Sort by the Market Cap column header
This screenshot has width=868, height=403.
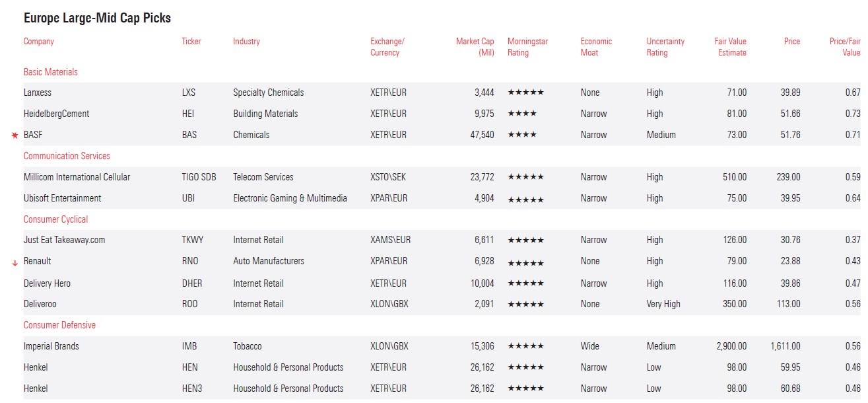point(475,47)
